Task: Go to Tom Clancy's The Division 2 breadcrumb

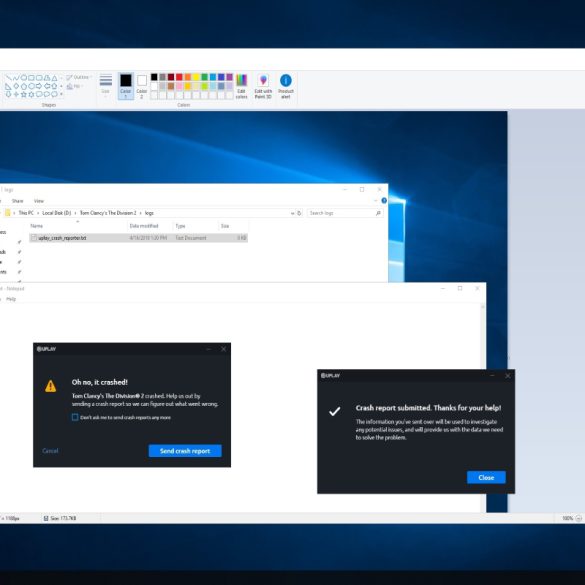Action: tap(108, 213)
